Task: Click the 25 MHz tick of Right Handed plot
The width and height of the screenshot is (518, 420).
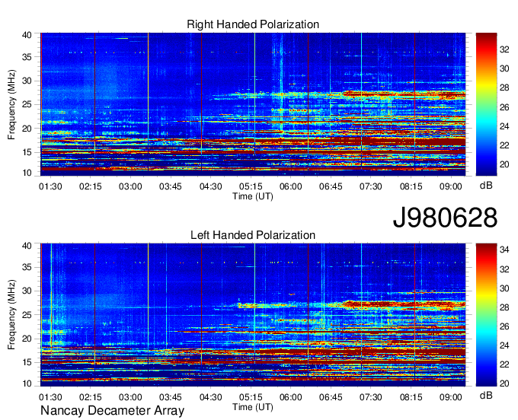Action: pos(27,104)
